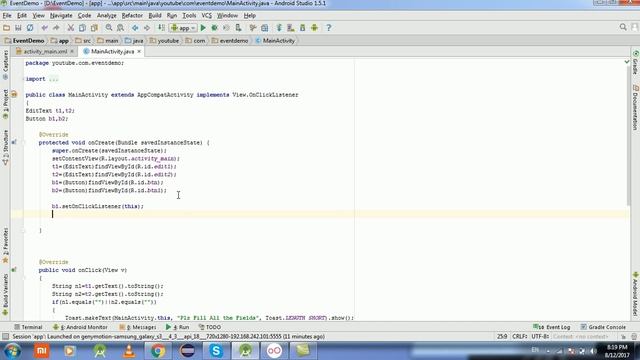This screenshot has height=360, width=640.
Task: Open the Favorites tool window
Action: pos(5,246)
